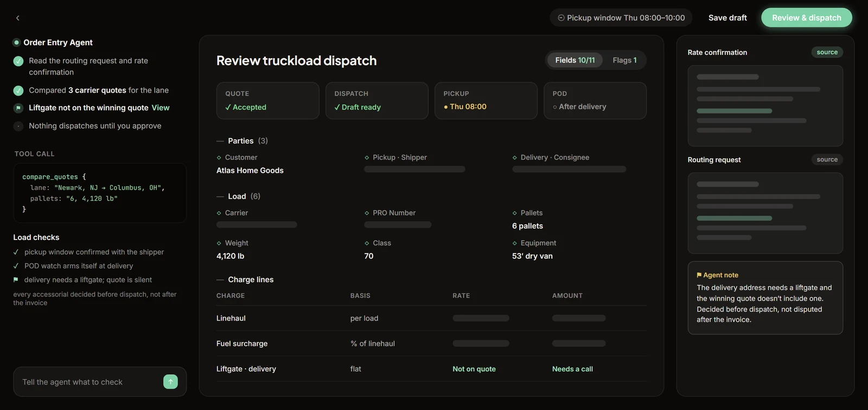The height and width of the screenshot is (410, 868).
Task: Open the Rate confirmation document preview
Action: (765, 106)
